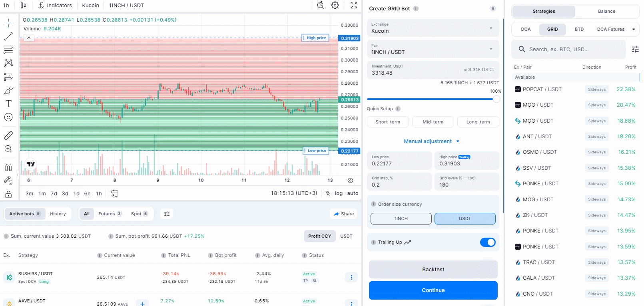The width and height of the screenshot is (644, 306).
Task: Click the Backtest button
Action: [433, 270]
